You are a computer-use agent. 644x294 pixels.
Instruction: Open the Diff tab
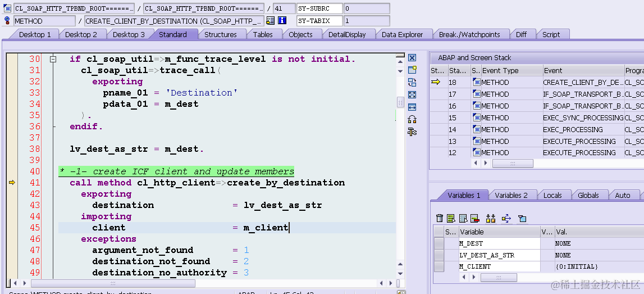coord(521,34)
